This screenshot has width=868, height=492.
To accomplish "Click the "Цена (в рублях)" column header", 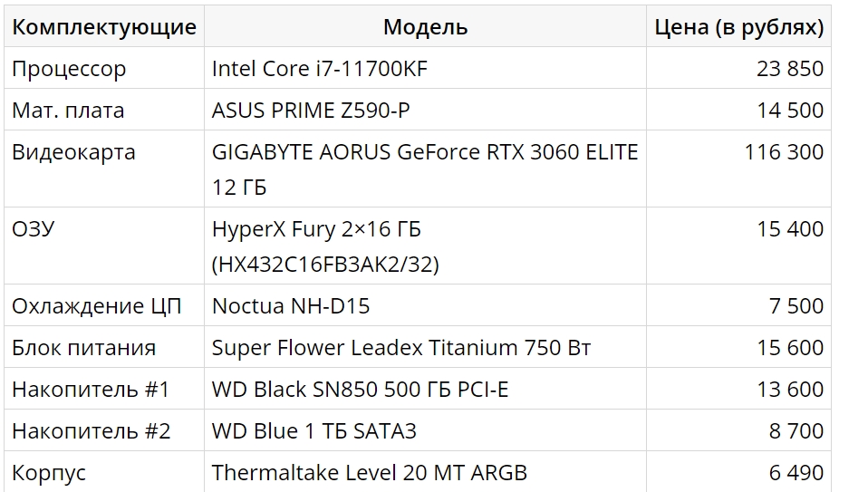I will click(738, 27).
